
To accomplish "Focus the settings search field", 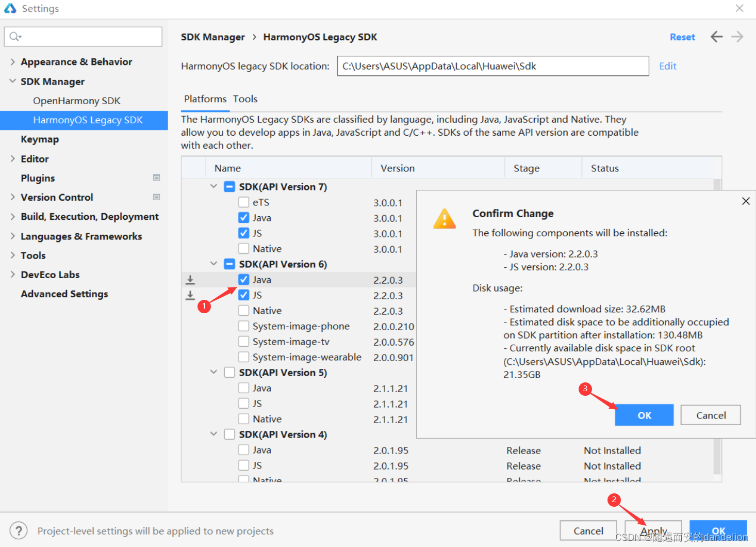I will (x=83, y=37).
